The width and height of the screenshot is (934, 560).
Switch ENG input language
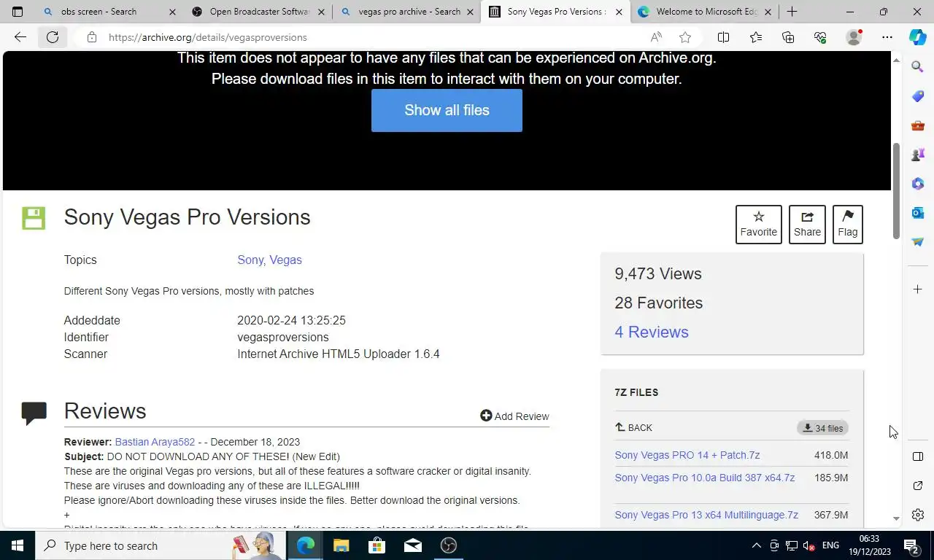pos(830,545)
